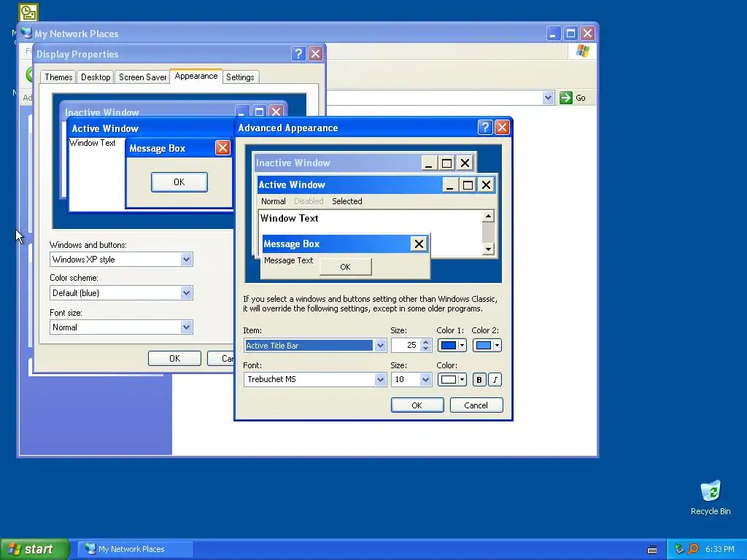Click the preview Inactive Window close icon
747x560 pixels.
(465, 163)
